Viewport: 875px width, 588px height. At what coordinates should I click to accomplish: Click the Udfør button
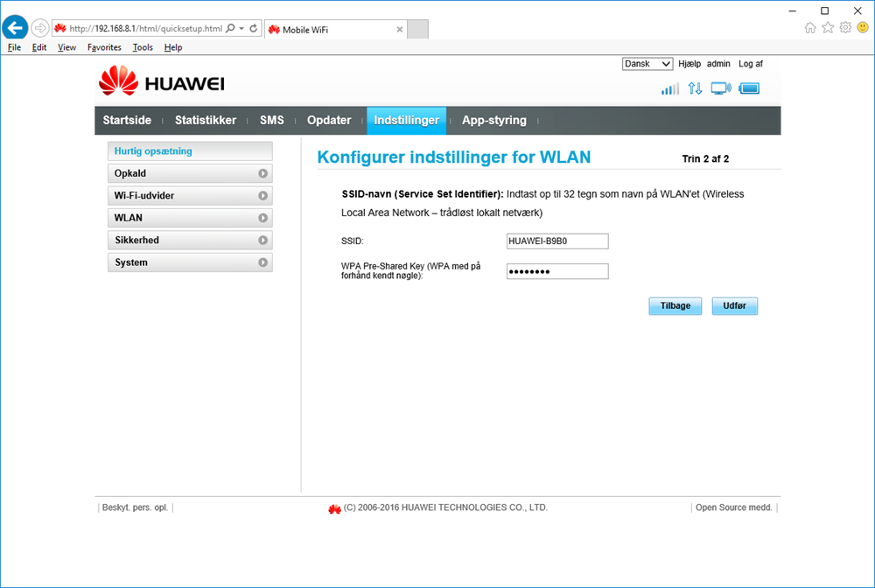pyautogui.click(x=734, y=305)
